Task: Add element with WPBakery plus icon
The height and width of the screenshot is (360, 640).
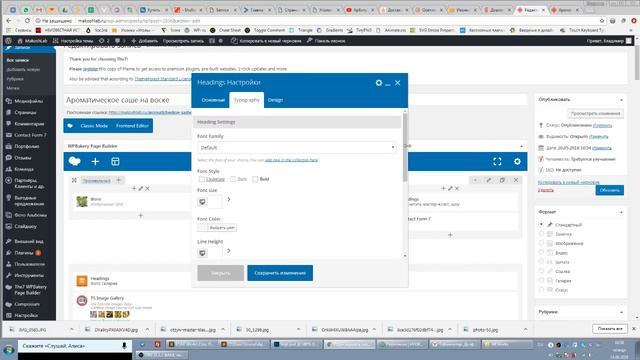Action: (95, 162)
